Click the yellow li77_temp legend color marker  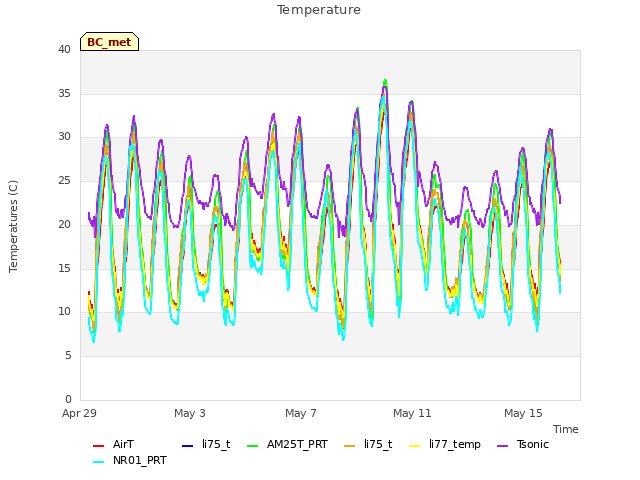click(x=415, y=446)
